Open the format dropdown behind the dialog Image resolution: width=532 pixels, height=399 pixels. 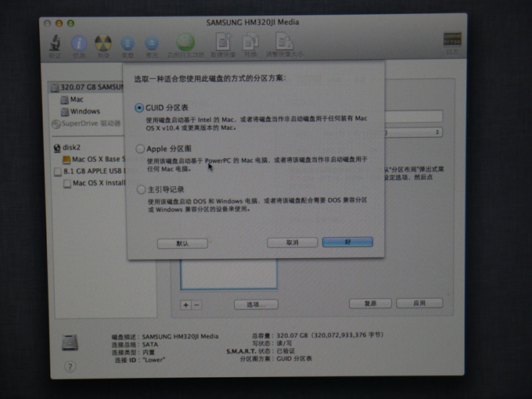click(x=414, y=132)
